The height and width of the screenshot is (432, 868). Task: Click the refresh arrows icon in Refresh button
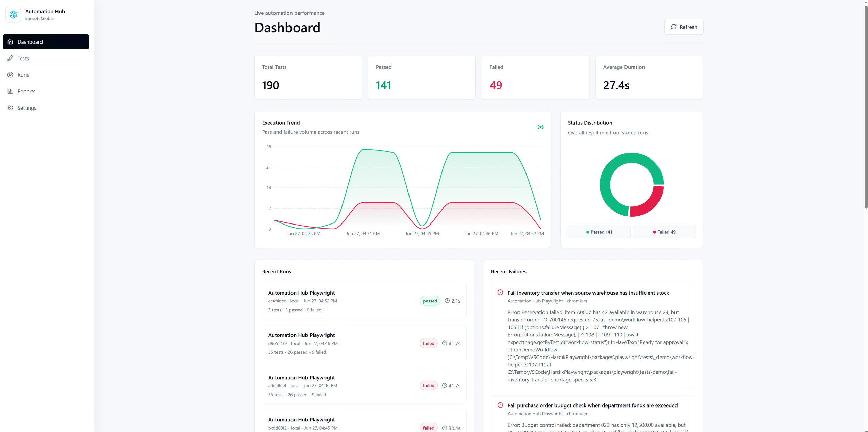tap(673, 27)
